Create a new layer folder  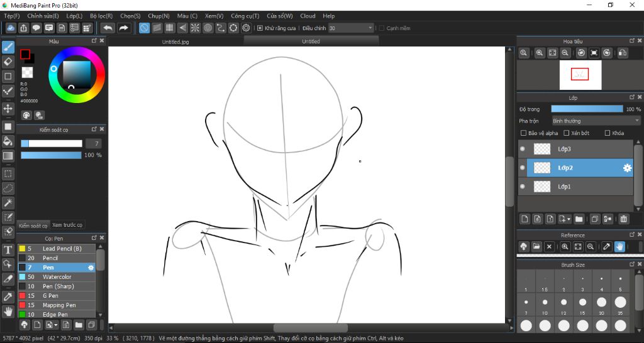[579, 219]
